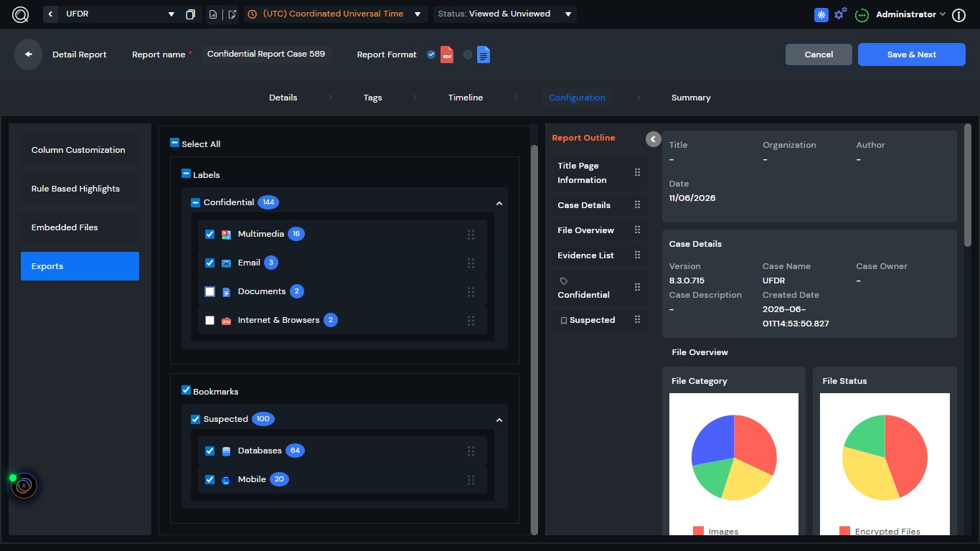Select the Exports section
The image size is (980, 551).
80,266
